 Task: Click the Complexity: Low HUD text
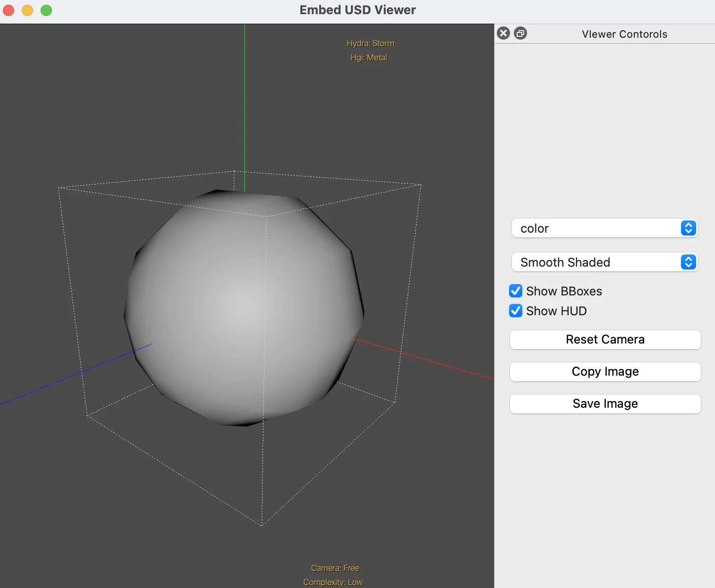pos(333,582)
